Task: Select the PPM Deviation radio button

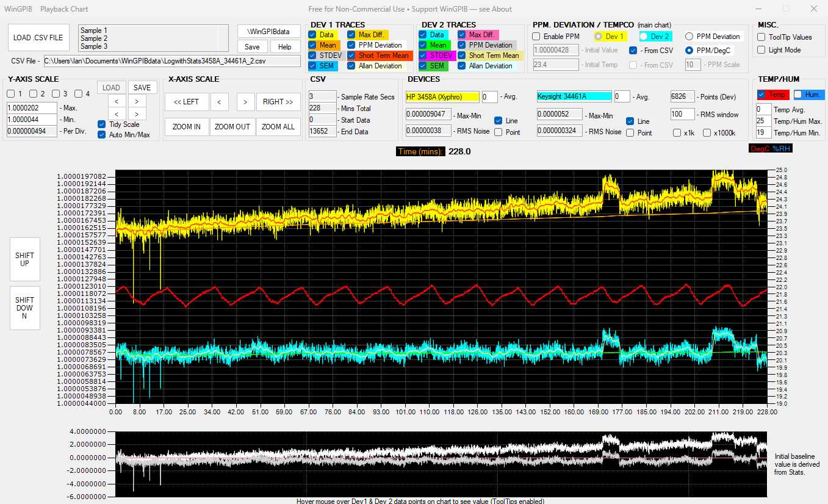Action: 689,37
